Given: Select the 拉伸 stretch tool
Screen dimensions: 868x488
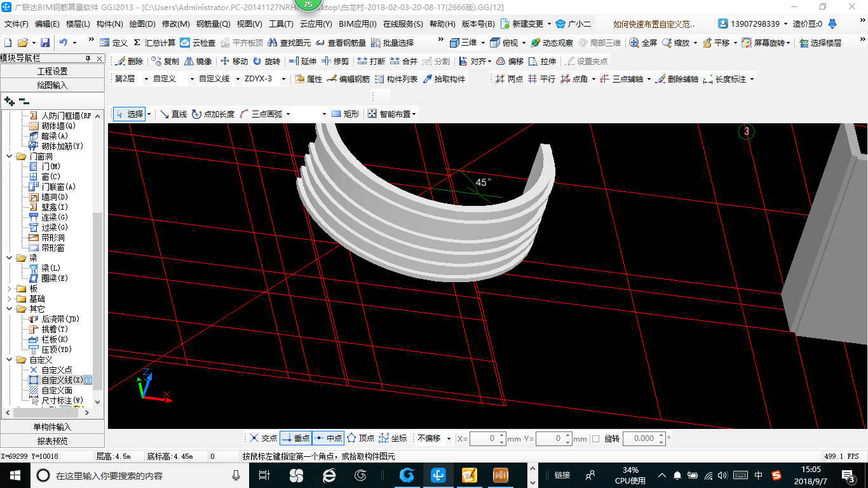Looking at the screenshot, I should [542, 62].
